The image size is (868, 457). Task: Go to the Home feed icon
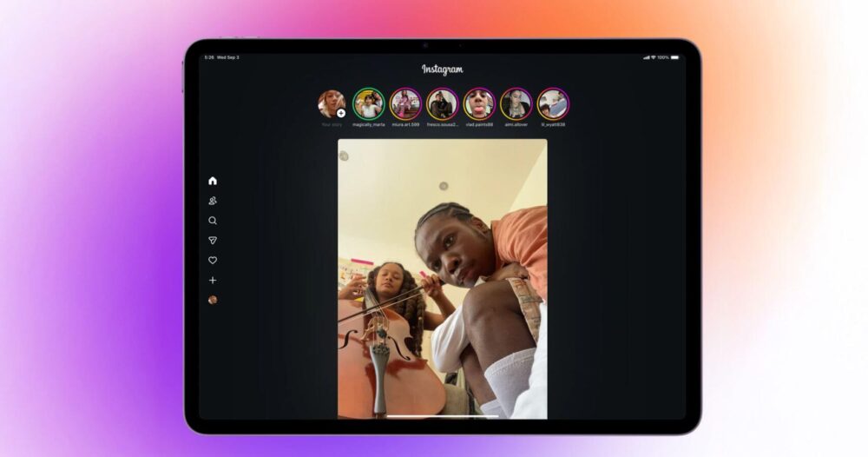pyautogui.click(x=213, y=181)
